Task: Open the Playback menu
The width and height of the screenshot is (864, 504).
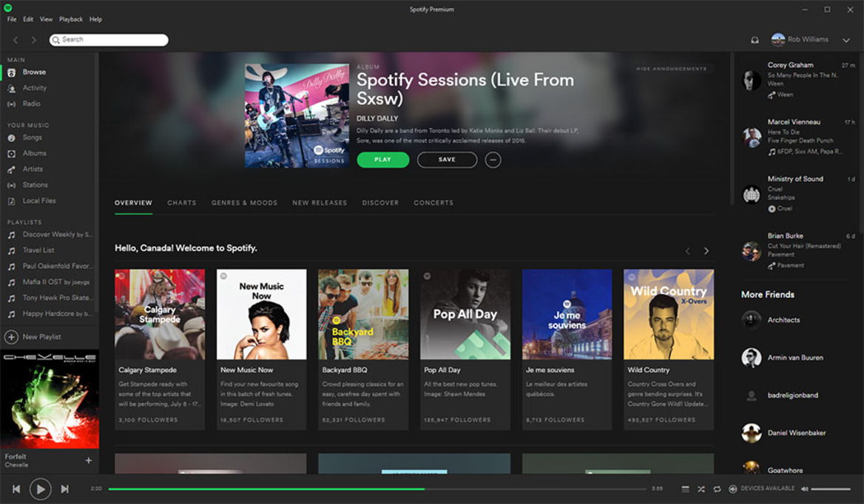Action: [71, 19]
